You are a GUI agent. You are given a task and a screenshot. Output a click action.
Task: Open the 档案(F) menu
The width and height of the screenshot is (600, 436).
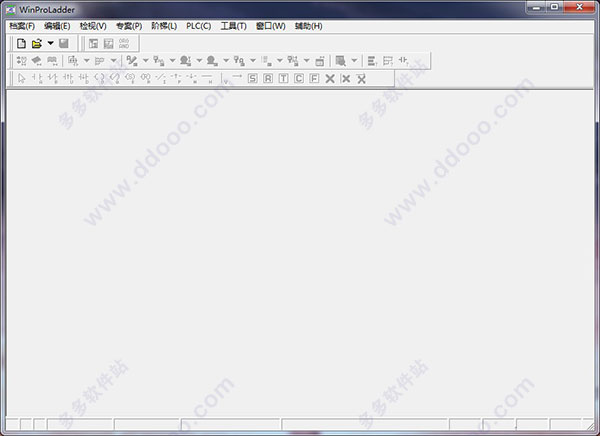coord(22,26)
